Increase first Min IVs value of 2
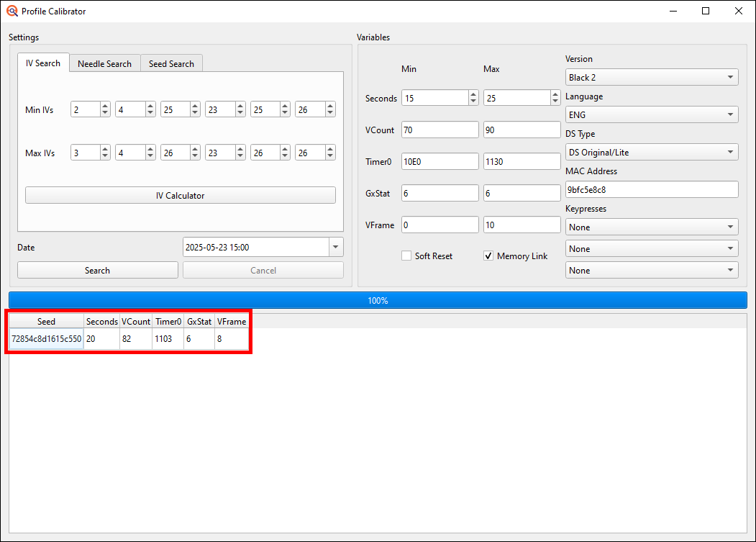This screenshot has height=542, width=756. click(105, 106)
